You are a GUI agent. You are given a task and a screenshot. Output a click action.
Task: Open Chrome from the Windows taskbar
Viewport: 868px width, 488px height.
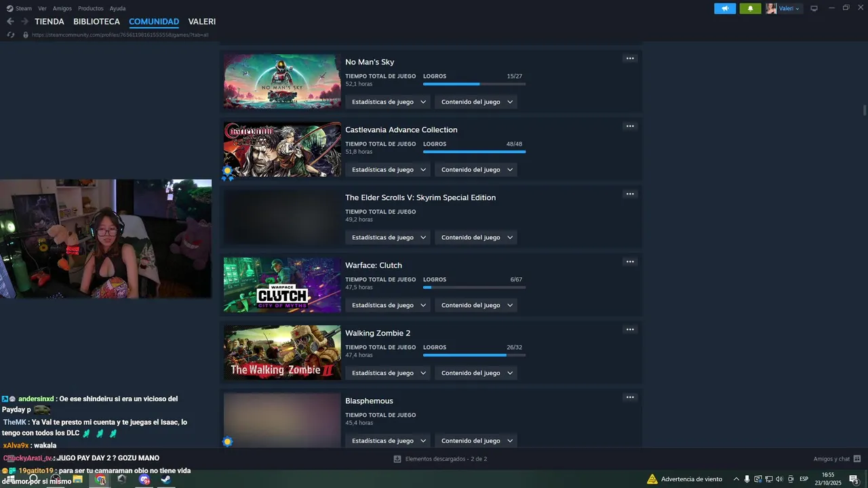click(100, 479)
